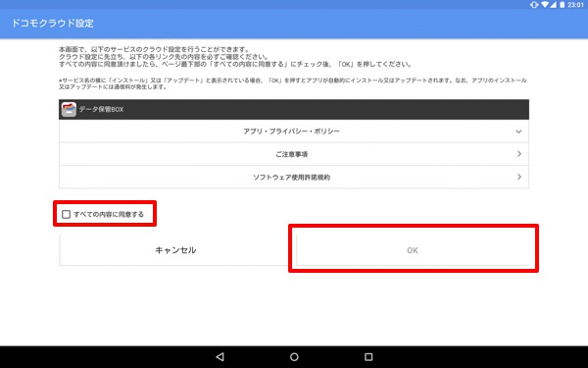Select the ご注意事項 row text

click(292, 154)
